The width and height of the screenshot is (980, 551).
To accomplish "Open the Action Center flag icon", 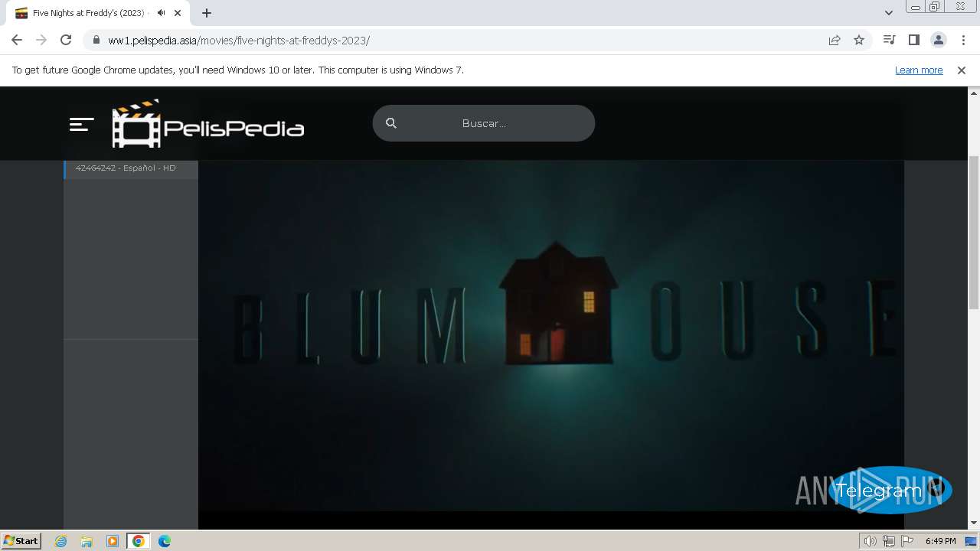I will tap(907, 541).
